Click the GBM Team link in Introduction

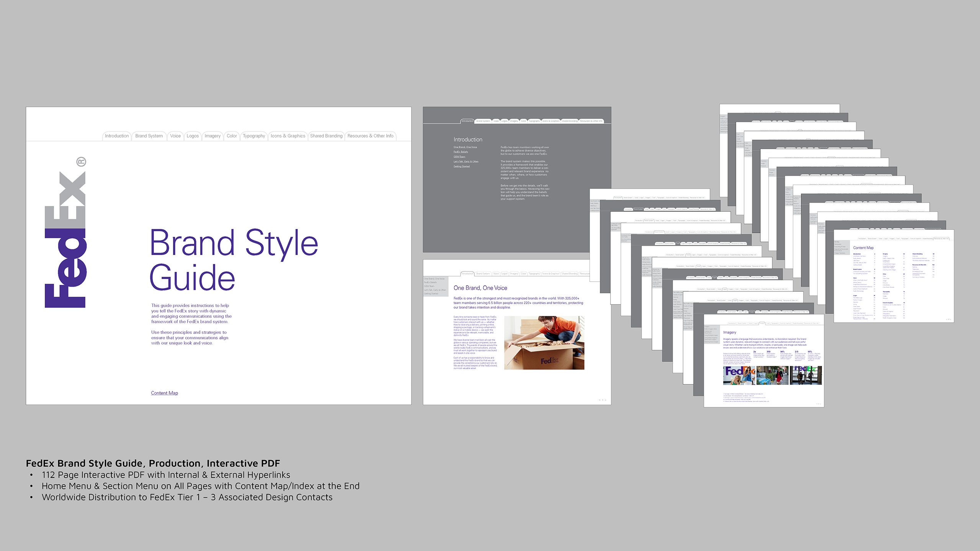[x=459, y=157]
